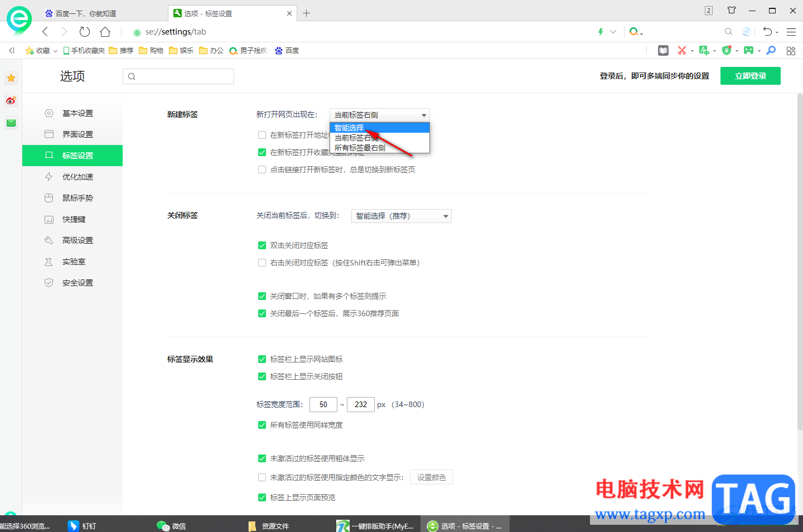Open the 基本设置 section
This screenshot has width=803, height=532.
tap(72, 113)
